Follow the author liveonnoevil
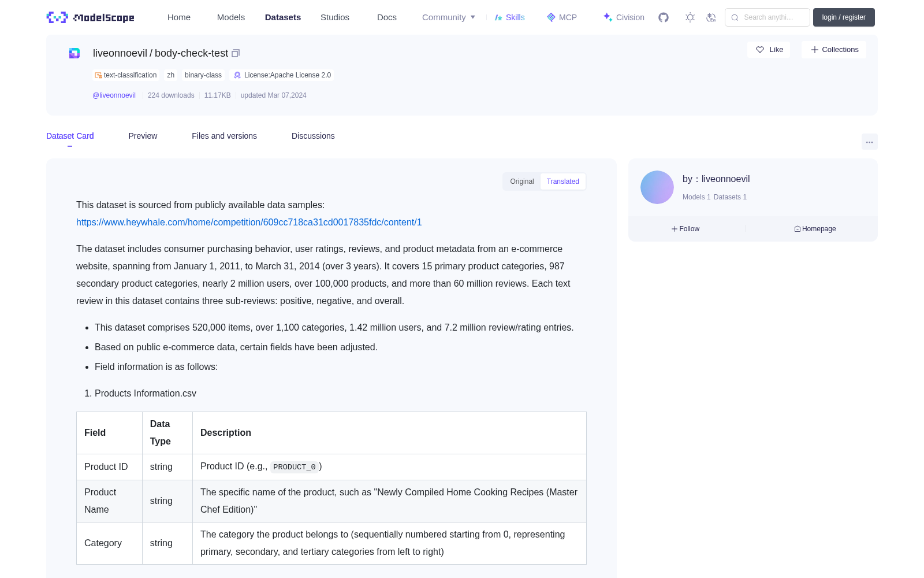The height and width of the screenshot is (578, 924). point(685,229)
